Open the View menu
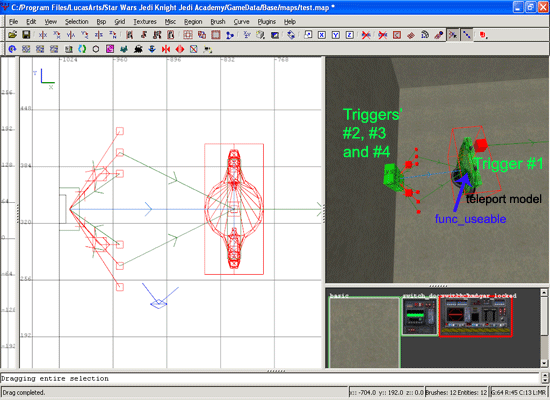The height and width of the screenshot is (400, 550). coord(51,21)
